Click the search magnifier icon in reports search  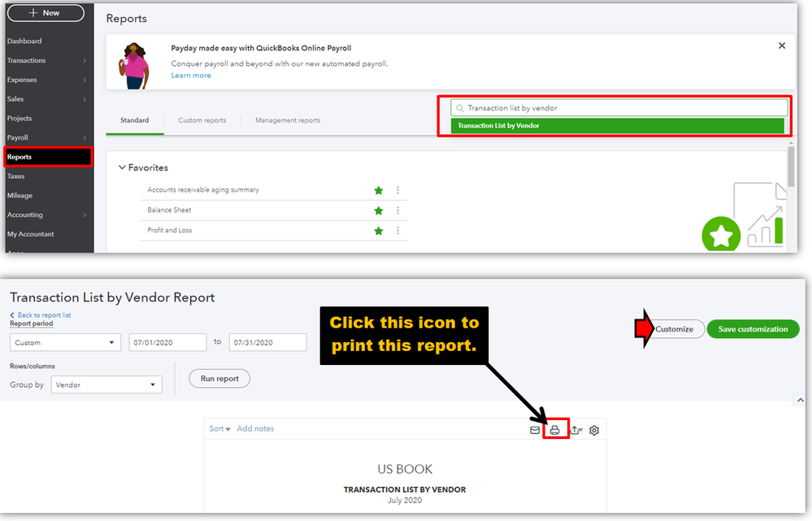click(460, 108)
